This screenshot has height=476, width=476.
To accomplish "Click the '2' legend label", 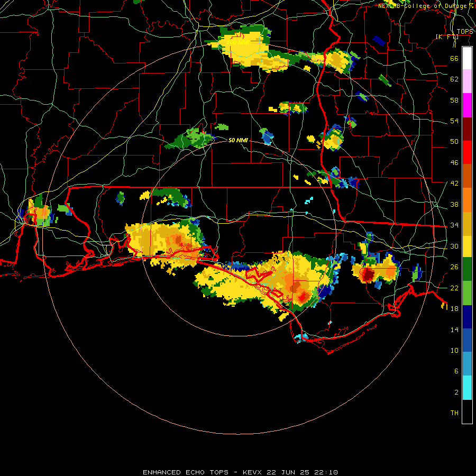I will 456,392.
